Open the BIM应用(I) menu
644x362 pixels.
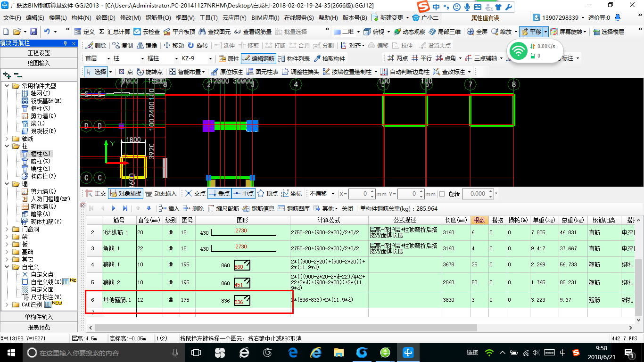point(265,18)
